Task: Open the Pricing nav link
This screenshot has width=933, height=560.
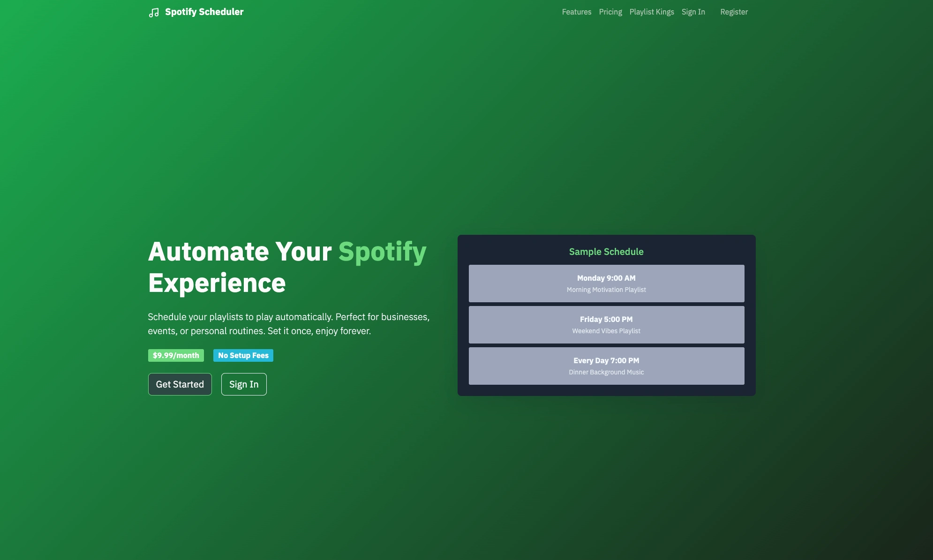Action: [610, 12]
